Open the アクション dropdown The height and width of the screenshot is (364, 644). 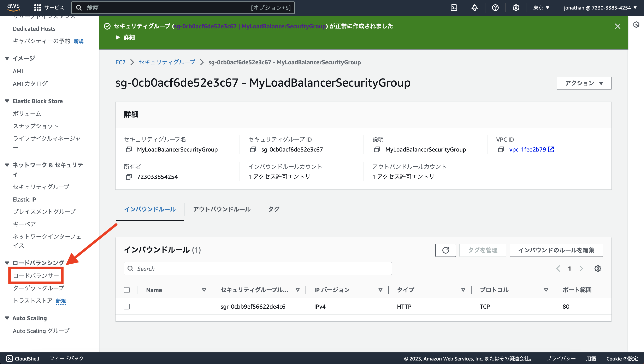pyautogui.click(x=584, y=83)
